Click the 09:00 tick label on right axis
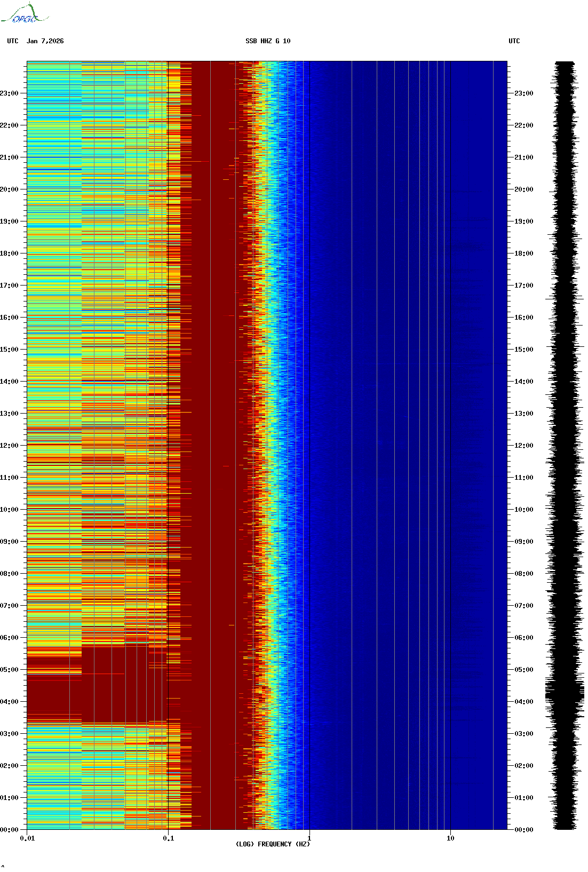The height and width of the screenshot is (872, 588). (x=523, y=542)
